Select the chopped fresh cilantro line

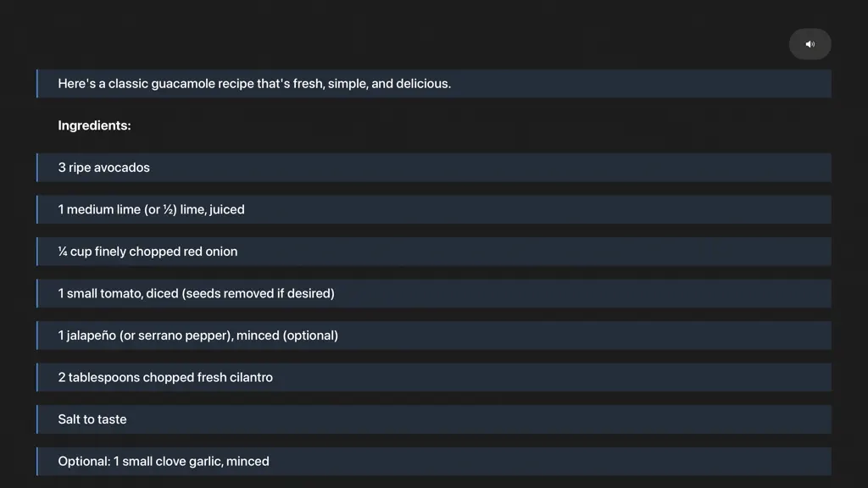point(434,377)
